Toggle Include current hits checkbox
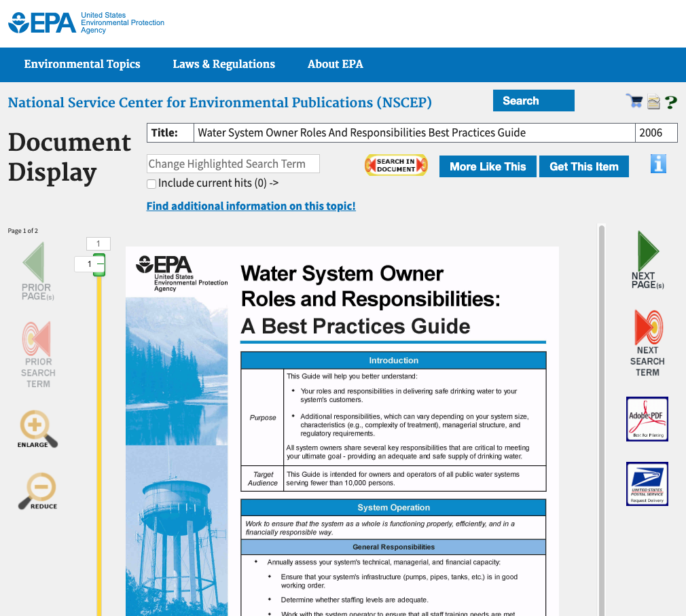Viewport: 686px width, 616px height. pyautogui.click(x=151, y=184)
